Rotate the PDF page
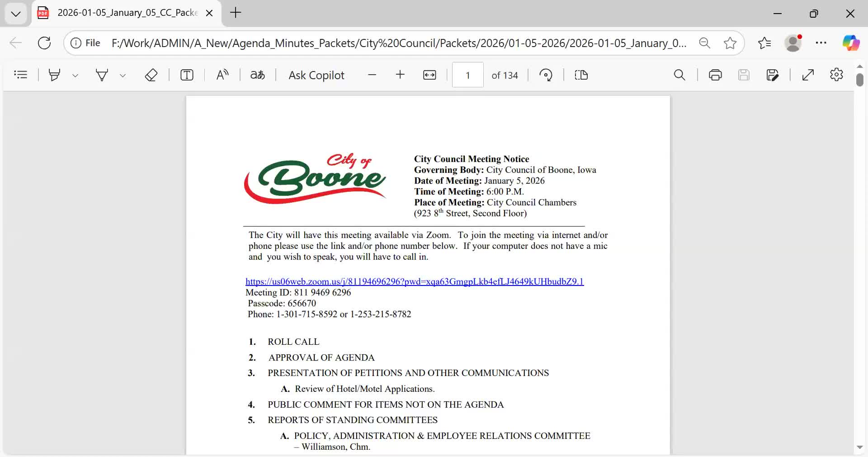Screen dimensions: 868x457 [x=546, y=75]
